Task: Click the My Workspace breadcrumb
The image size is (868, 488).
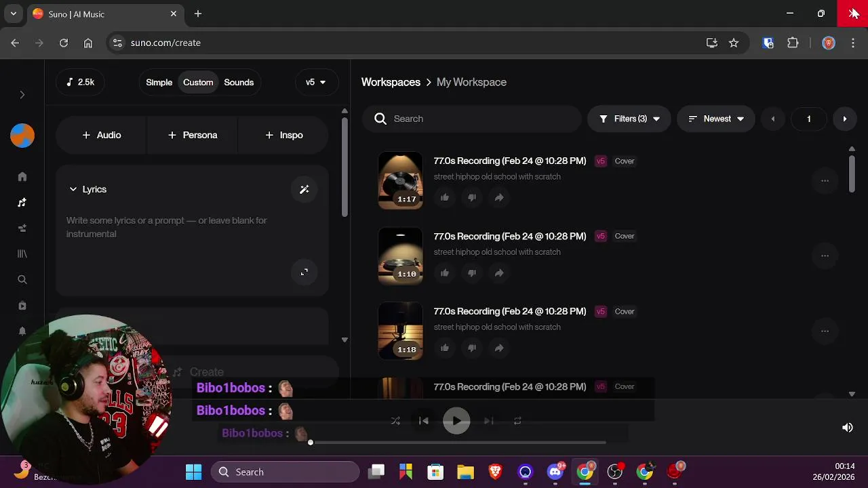Action: click(x=471, y=82)
